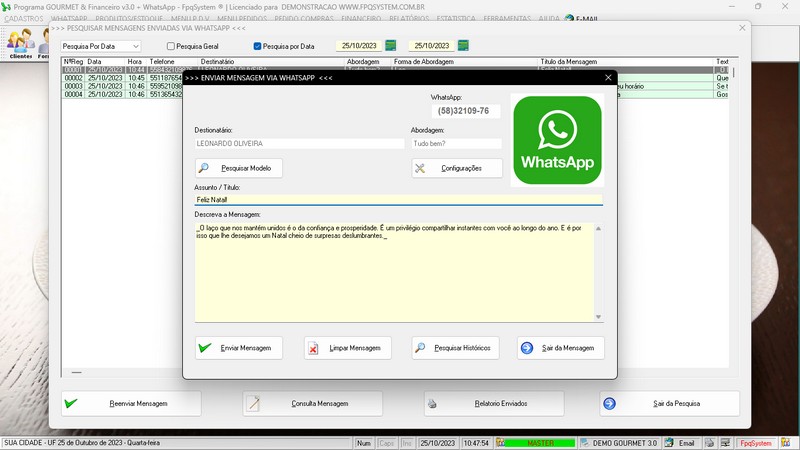Click the printer icon on Relatorio Enviados

point(432,404)
